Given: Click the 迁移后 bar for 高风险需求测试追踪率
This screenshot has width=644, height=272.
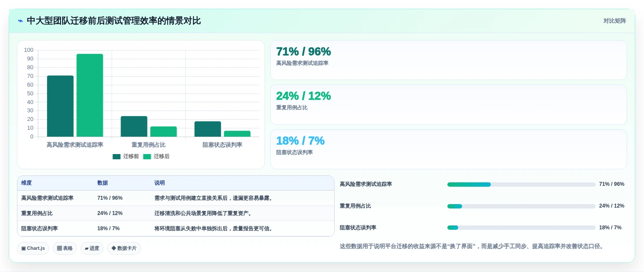Looking at the screenshot, I should click(90, 95).
